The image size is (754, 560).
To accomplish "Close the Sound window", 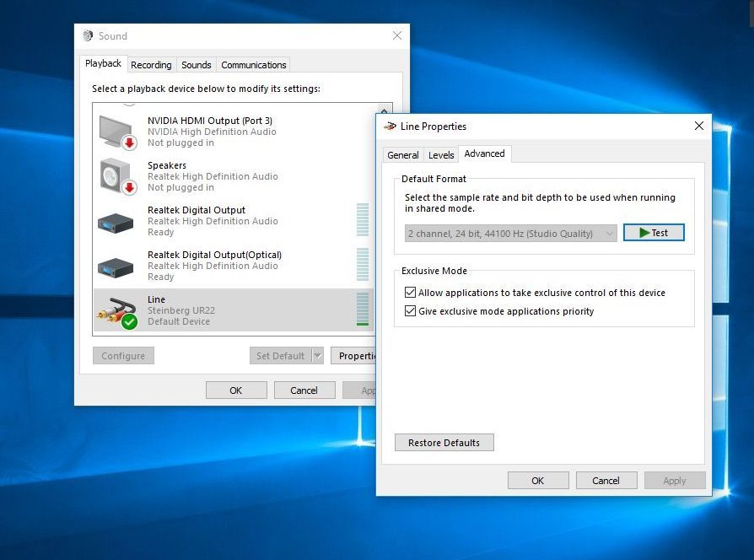I will click(397, 35).
